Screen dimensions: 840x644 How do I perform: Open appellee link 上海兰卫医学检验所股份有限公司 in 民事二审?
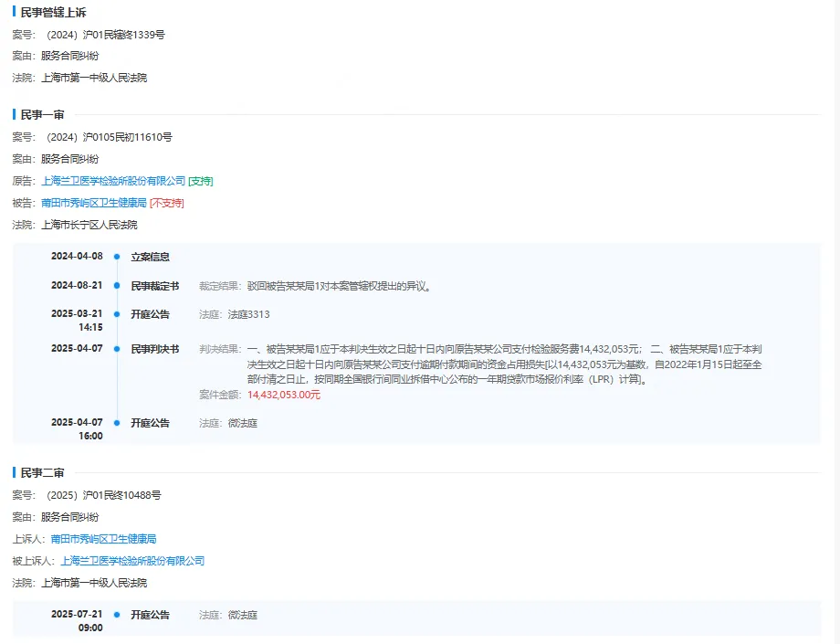tap(132, 561)
